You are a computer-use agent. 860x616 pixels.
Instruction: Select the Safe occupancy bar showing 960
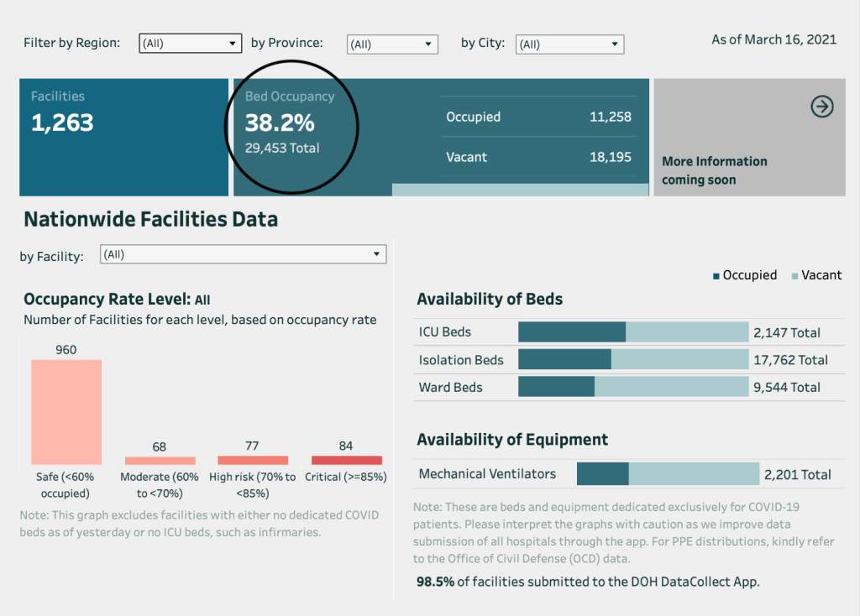[x=66, y=412]
